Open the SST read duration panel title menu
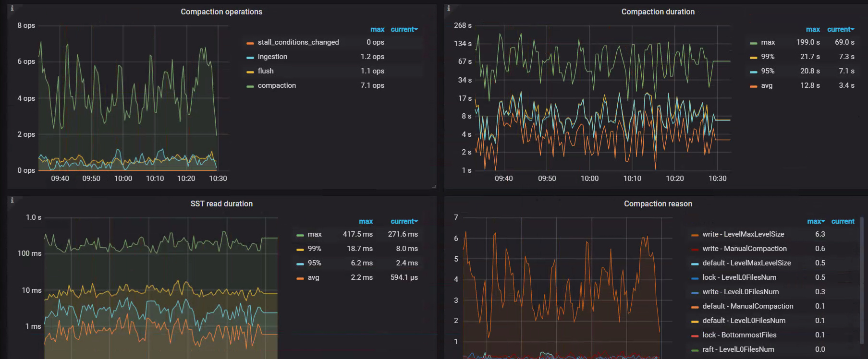The image size is (868, 359). (221, 203)
